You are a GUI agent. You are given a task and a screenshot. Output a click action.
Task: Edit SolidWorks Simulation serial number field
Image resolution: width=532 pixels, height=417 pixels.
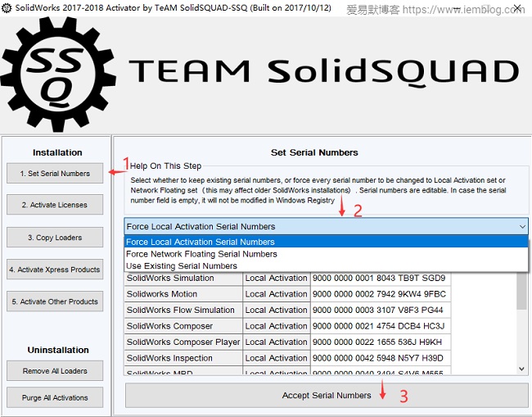pyautogui.click(x=381, y=278)
